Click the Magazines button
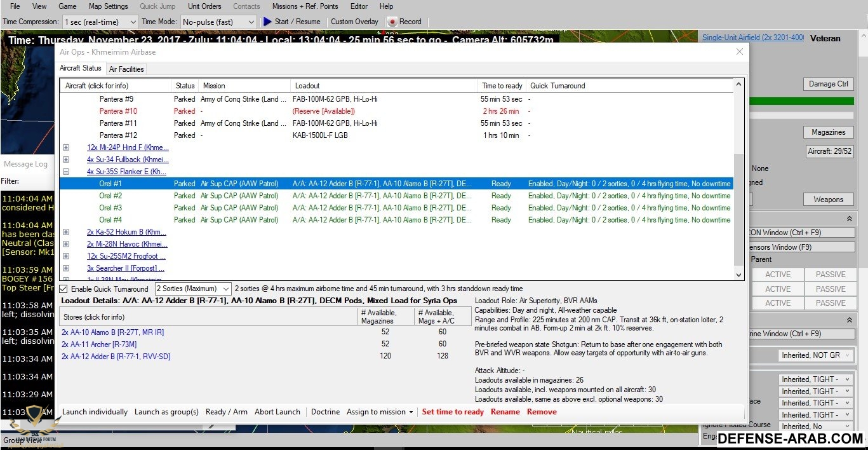The width and height of the screenshot is (868, 450). 828,132
